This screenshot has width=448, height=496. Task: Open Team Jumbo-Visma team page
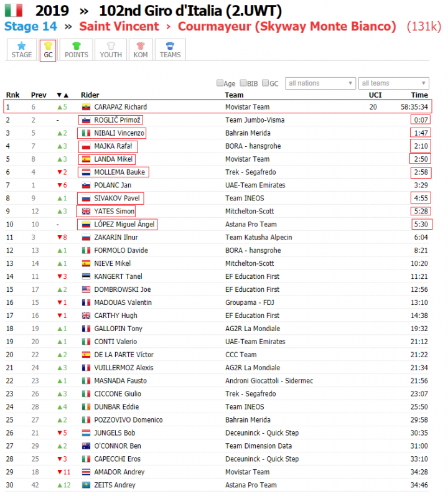255,120
